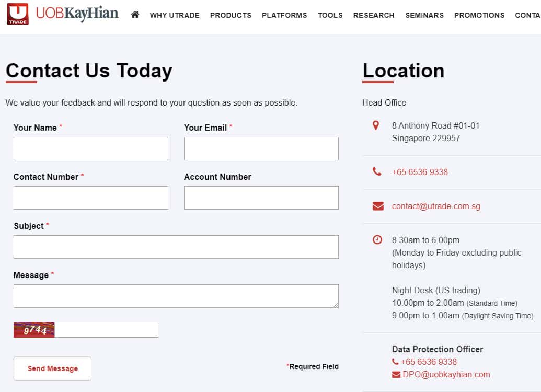
Task: Click the envelope icon beside contact@utrade.com.sg
Action: pyautogui.click(x=378, y=206)
